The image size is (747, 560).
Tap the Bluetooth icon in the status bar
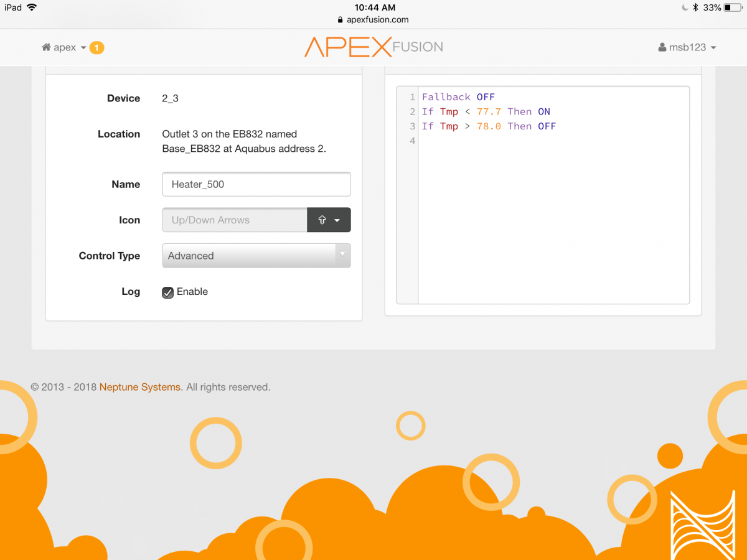click(696, 7)
